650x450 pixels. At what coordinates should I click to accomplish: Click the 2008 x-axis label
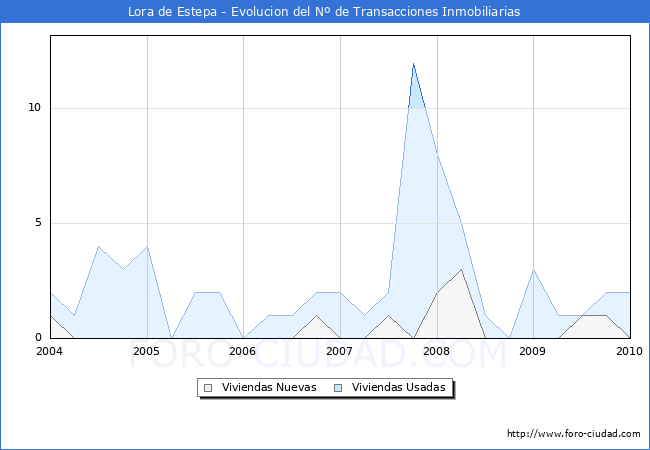436,351
